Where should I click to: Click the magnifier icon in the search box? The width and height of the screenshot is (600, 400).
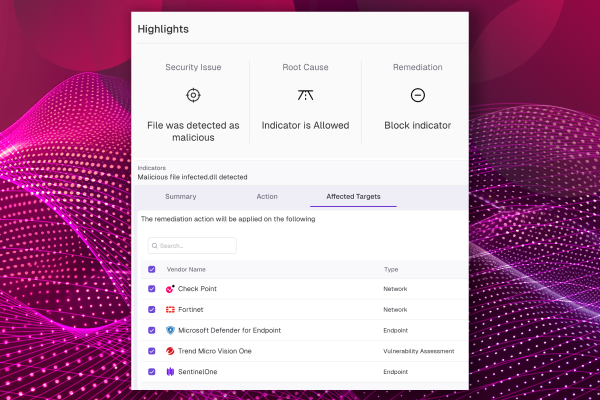[x=155, y=245]
